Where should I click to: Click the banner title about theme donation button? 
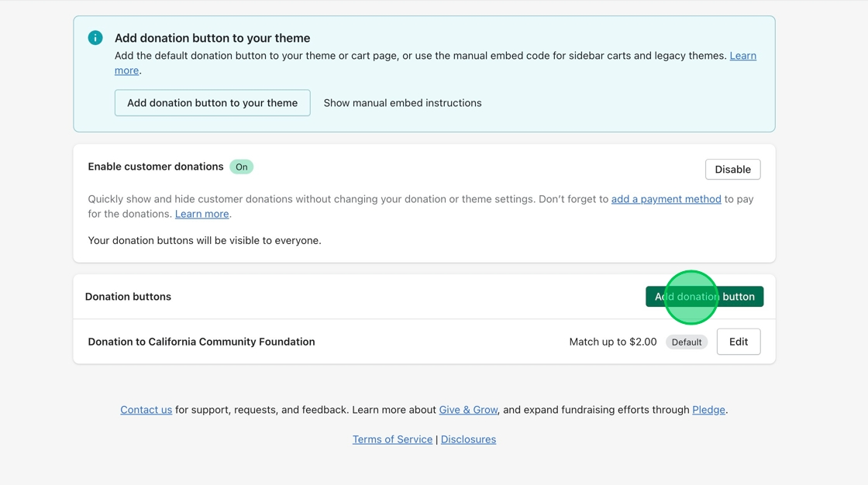[212, 38]
